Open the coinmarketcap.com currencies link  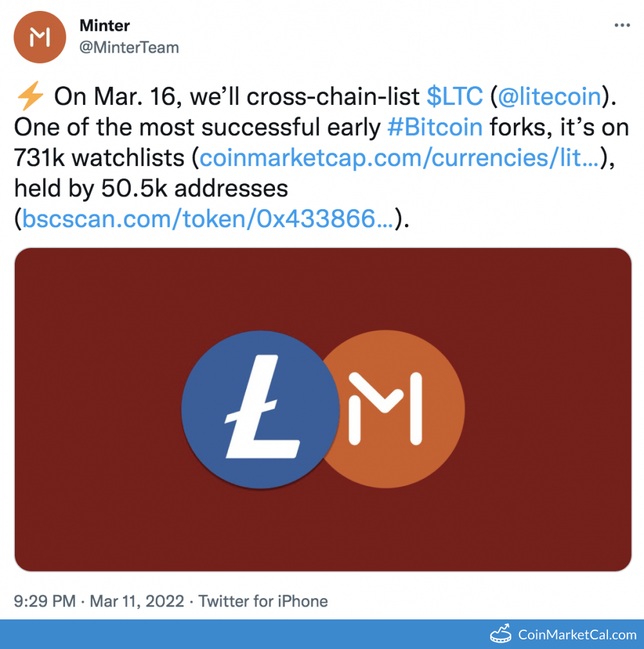point(400,158)
